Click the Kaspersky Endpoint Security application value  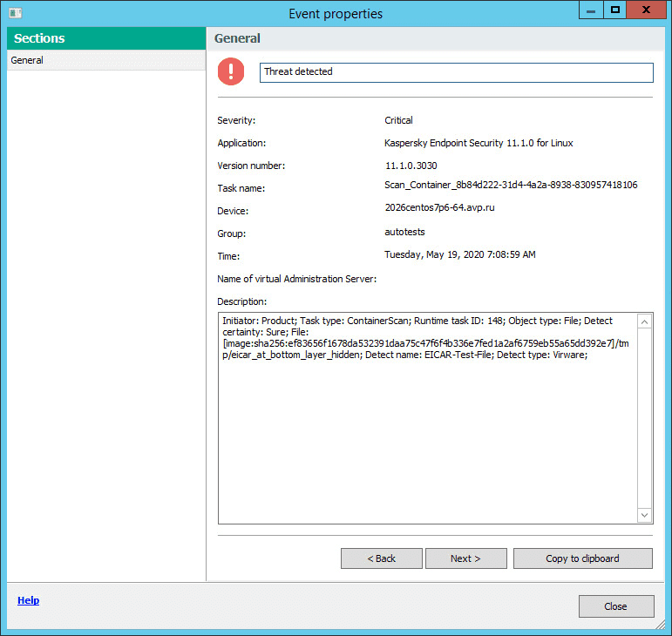[x=479, y=143]
